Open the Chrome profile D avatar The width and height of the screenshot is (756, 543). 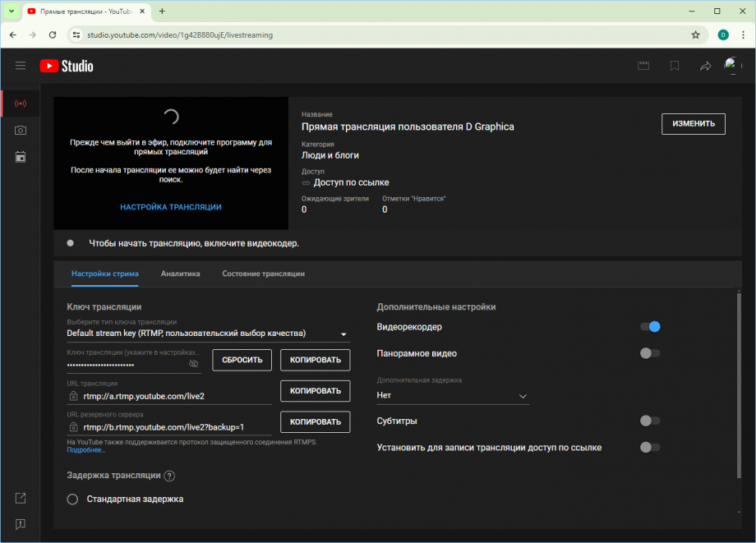(723, 35)
